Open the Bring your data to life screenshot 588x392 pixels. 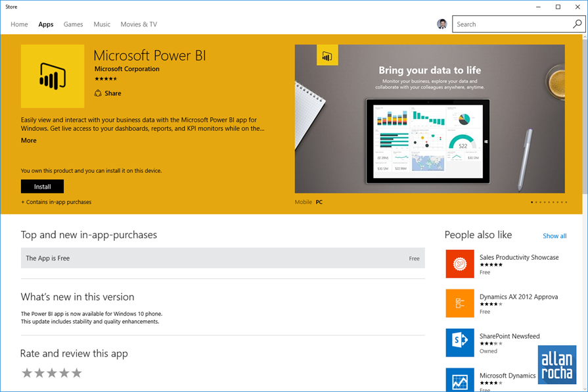pyautogui.click(x=430, y=118)
